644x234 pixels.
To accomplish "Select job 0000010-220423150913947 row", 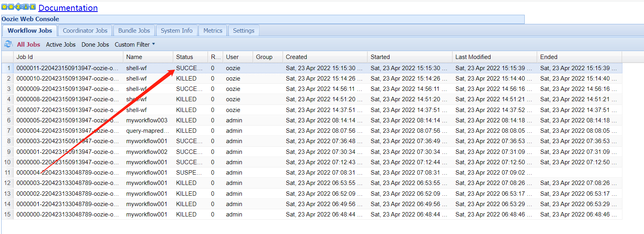I will tap(312, 79).
